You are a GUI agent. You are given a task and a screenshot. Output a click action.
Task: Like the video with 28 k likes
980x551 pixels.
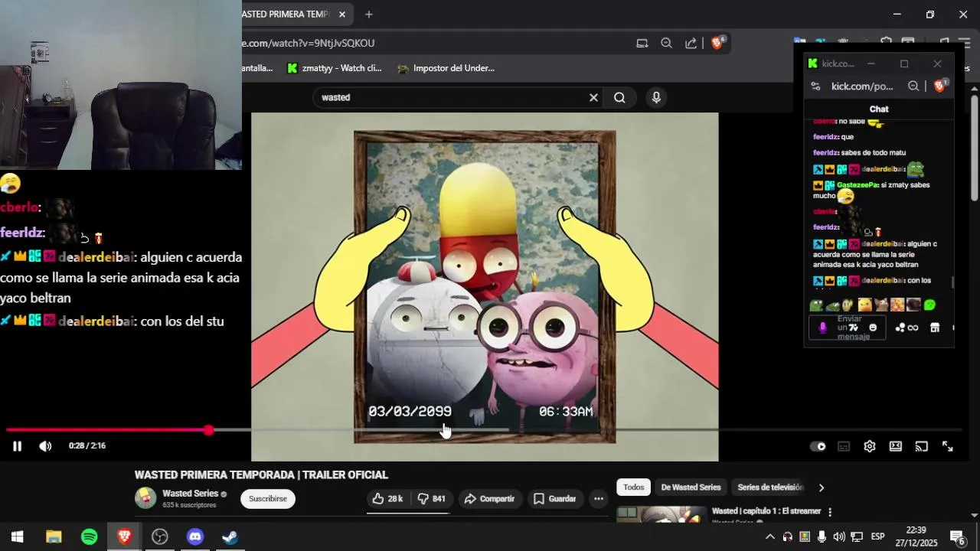[x=388, y=499]
